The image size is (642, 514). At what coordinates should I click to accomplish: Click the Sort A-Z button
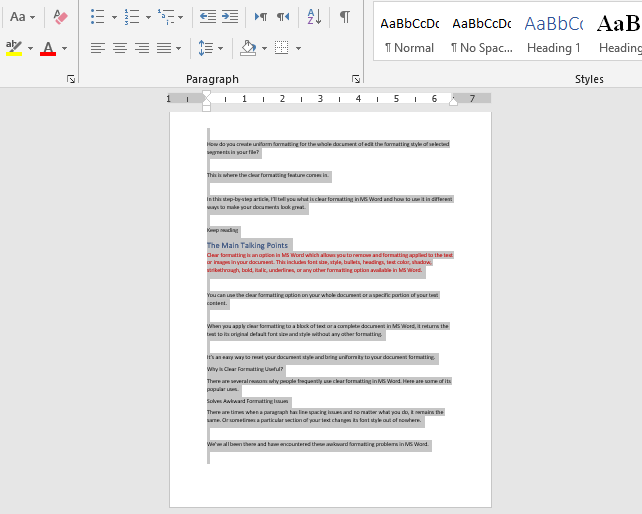[314, 17]
